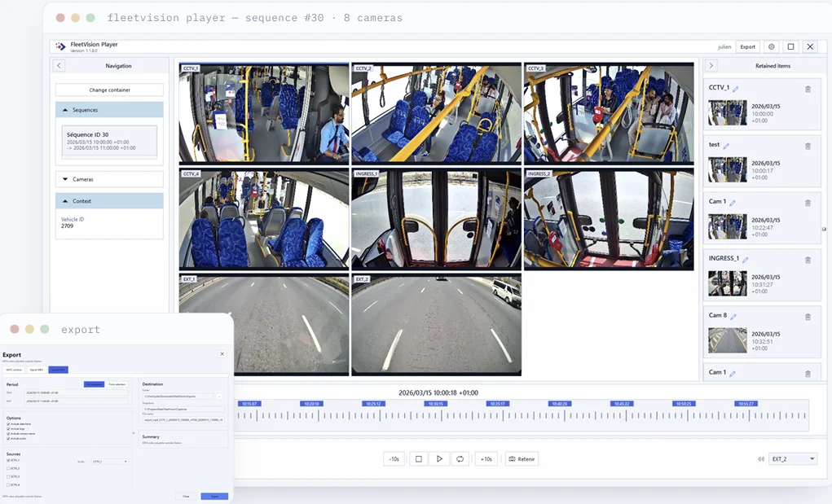Open settings with the gear icon
832x504 pixels.
(772, 46)
